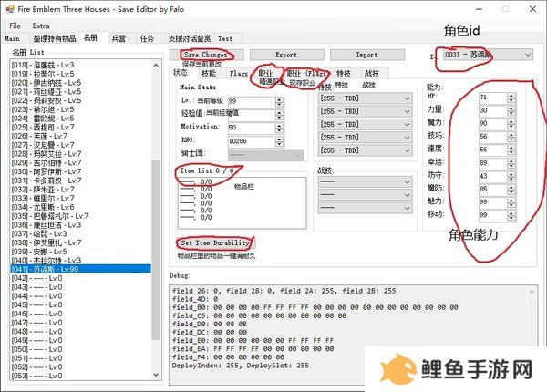Image resolution: width=547 pixels, height=392 pixels.
Task: Click the Save Changes button
Action: (x=207, y=55)
